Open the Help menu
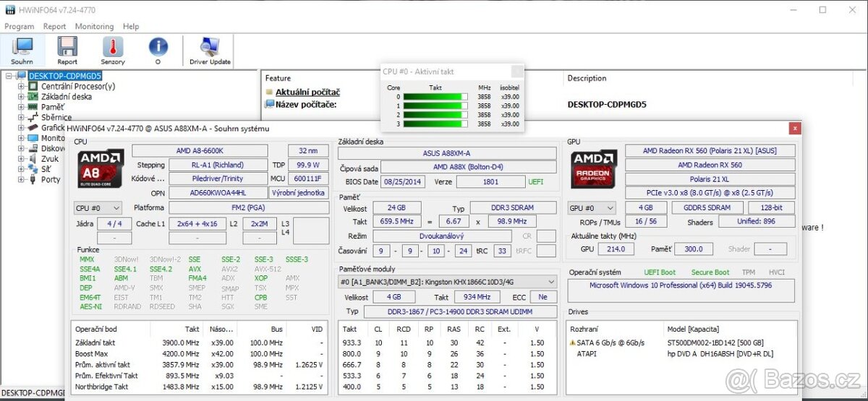The height and width of the screenshot is (401, 868). pyautogui.click(x=131, y=26)
